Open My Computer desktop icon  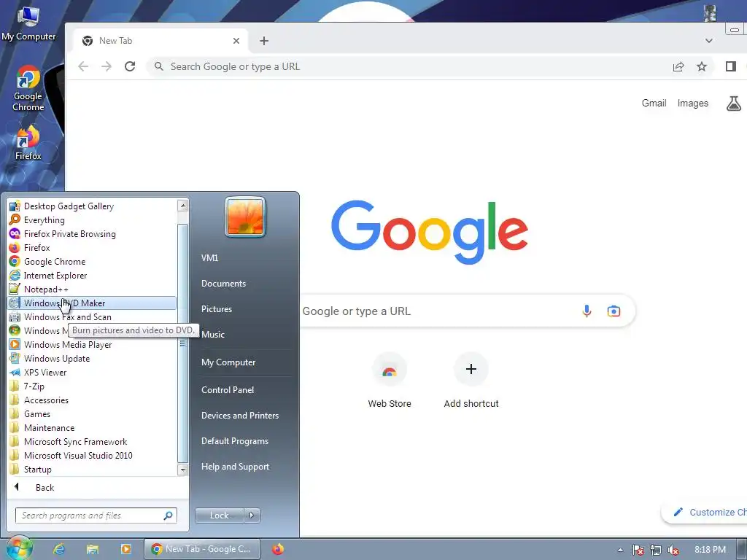[x=28, y=24]
